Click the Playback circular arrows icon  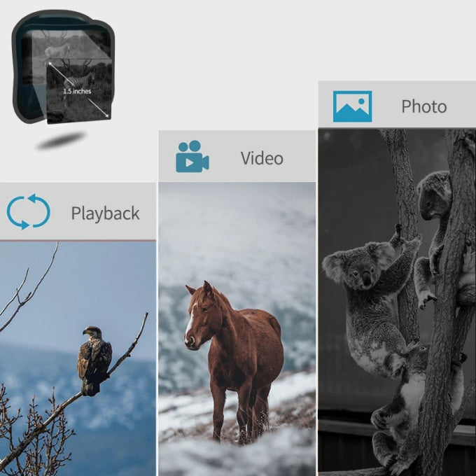coord(28,212)
